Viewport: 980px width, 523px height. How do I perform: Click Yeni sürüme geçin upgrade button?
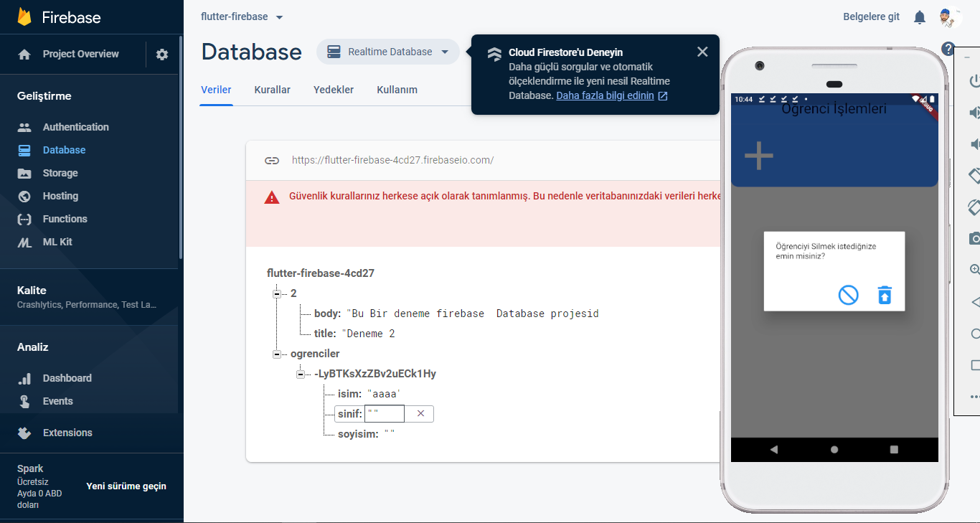[126, 486]
